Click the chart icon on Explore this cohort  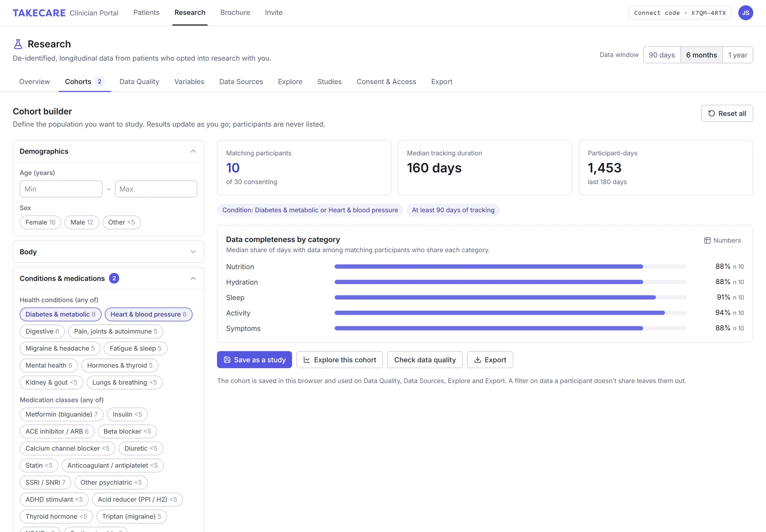307,360
